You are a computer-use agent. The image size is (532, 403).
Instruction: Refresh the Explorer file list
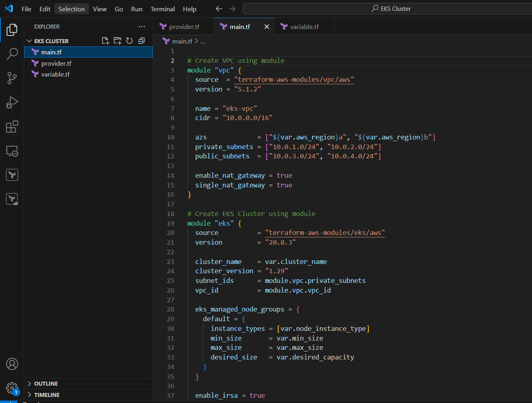pos(129,41)
